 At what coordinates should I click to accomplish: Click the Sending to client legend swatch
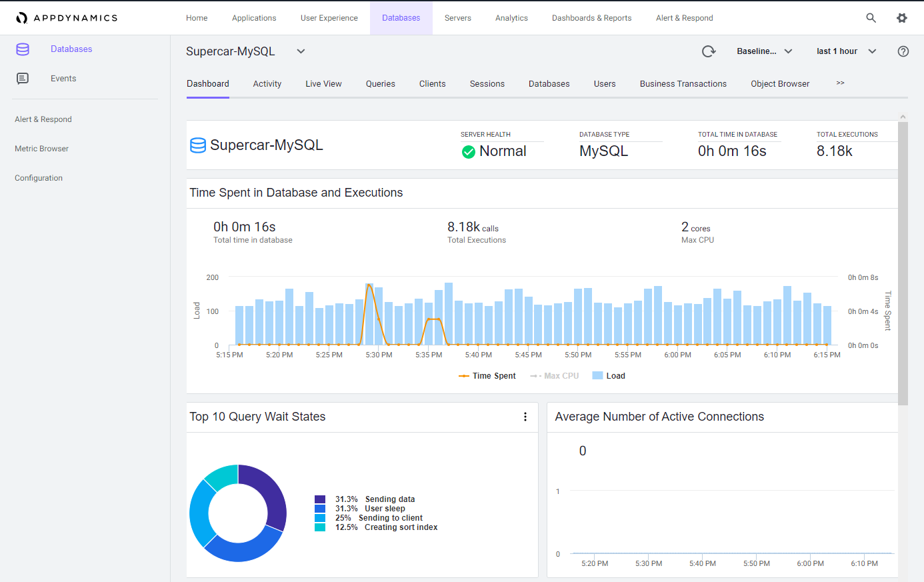coord(320,518)
